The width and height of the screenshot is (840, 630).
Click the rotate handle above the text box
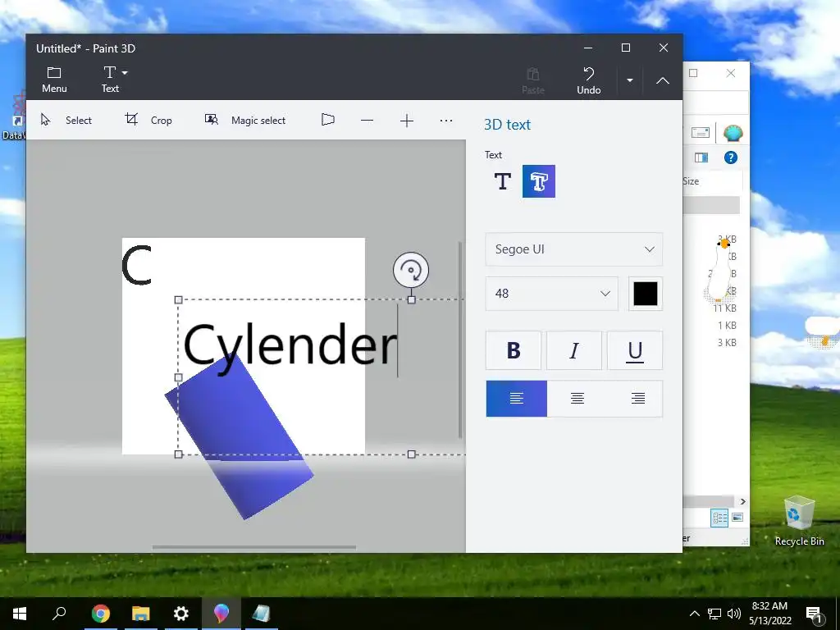pos(411,270)
